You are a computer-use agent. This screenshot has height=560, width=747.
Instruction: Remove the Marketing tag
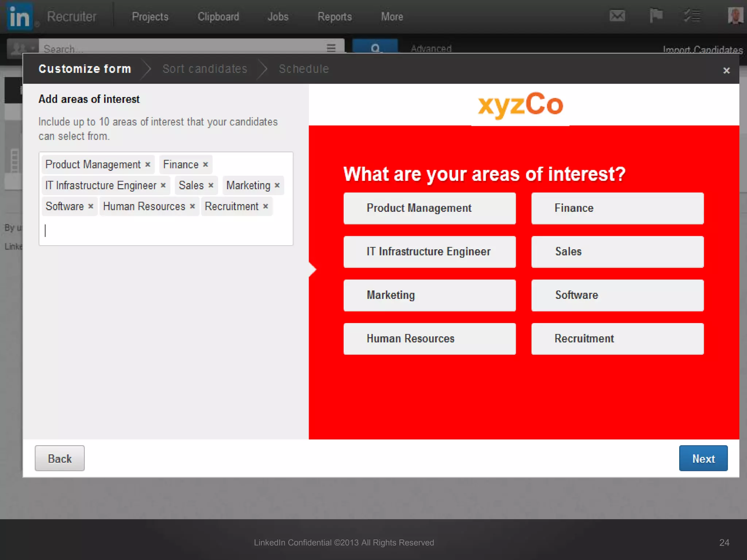point(277,186)
